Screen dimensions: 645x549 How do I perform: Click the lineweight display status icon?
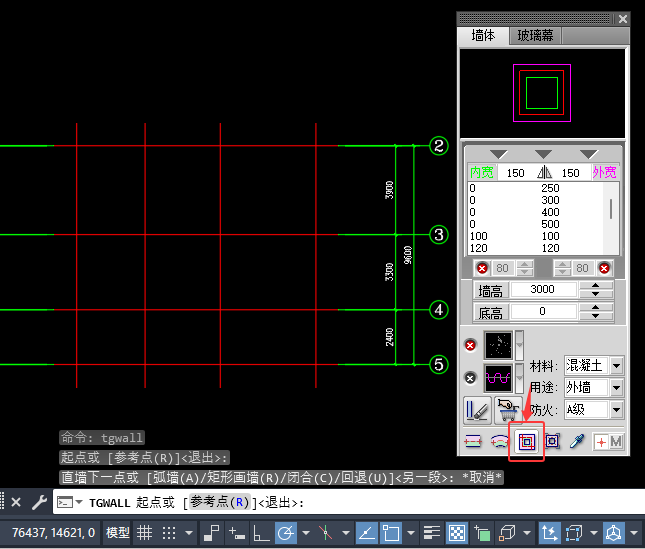coord(432,533)
